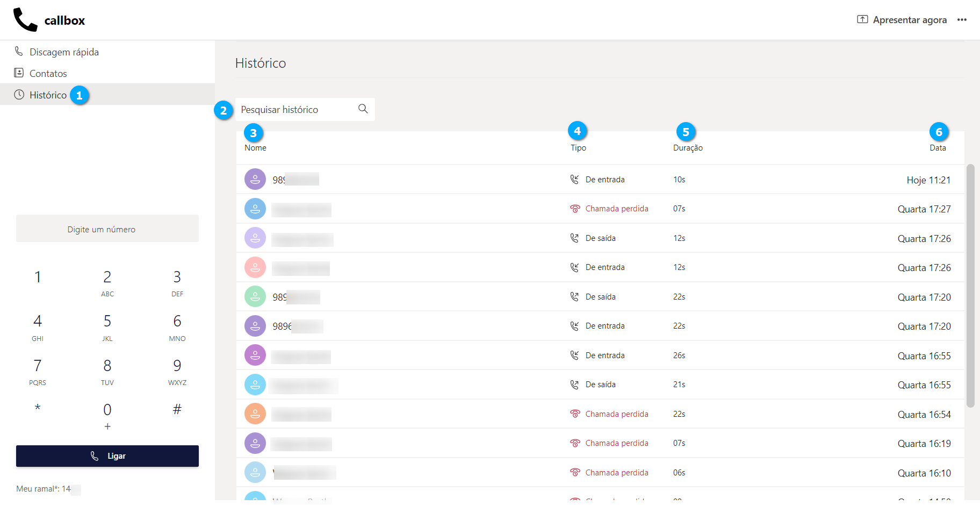Click the Digite um número input field
Screen dimensions: 980x505
tap(107, 229)
